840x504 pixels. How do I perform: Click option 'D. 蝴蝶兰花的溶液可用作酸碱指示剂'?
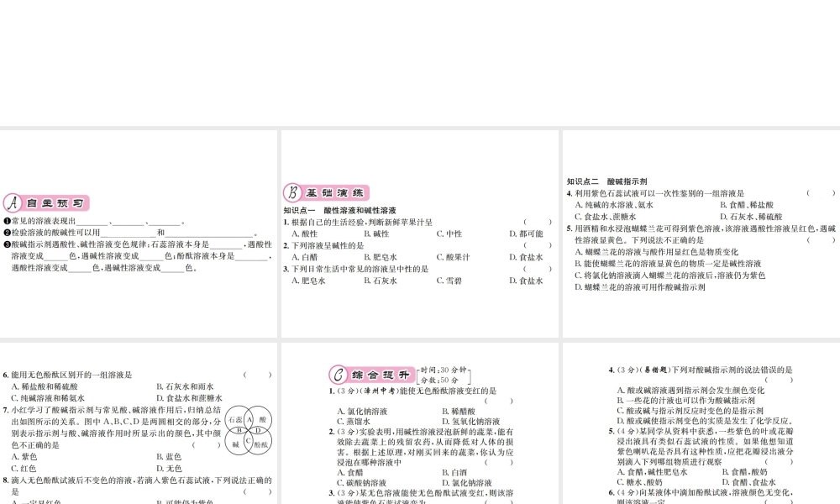click(640, 287)
